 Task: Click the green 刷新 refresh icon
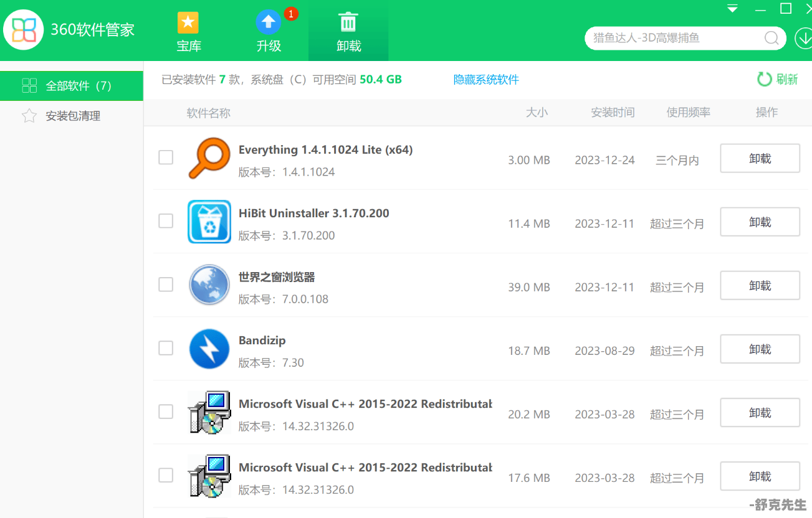pos(764,79)
